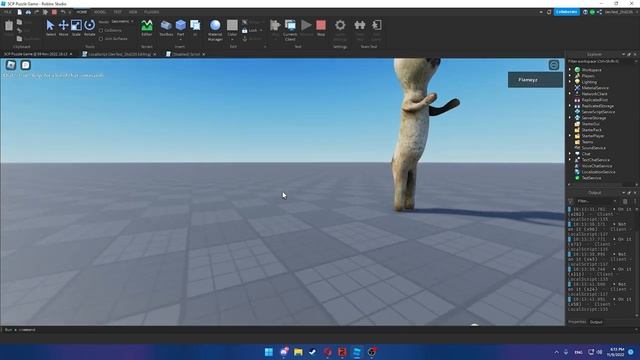
Task: Select SoundService in Explorer
Action: pyautogui.click(x=593, y=148)
